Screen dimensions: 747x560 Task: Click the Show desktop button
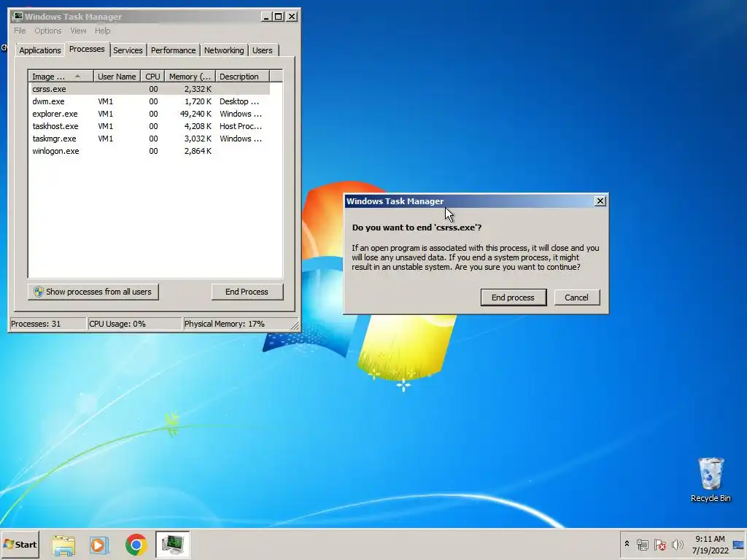tap(739, 545)
